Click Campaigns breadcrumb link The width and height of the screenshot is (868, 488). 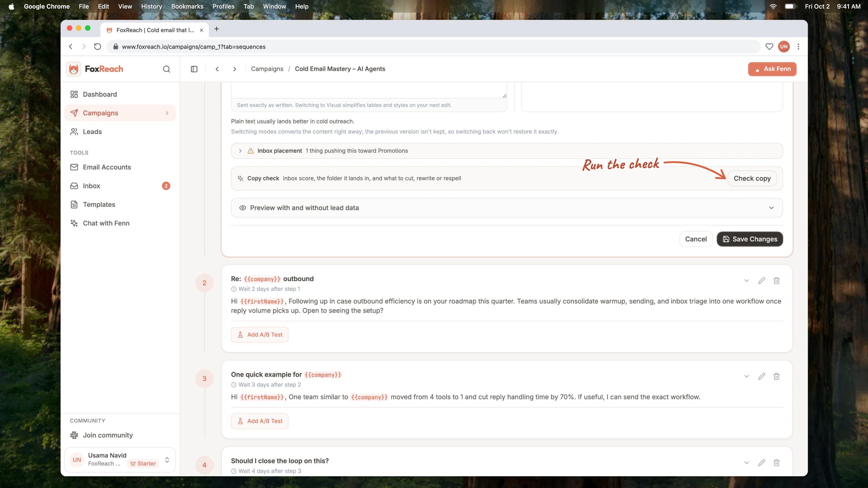point(267,69)
